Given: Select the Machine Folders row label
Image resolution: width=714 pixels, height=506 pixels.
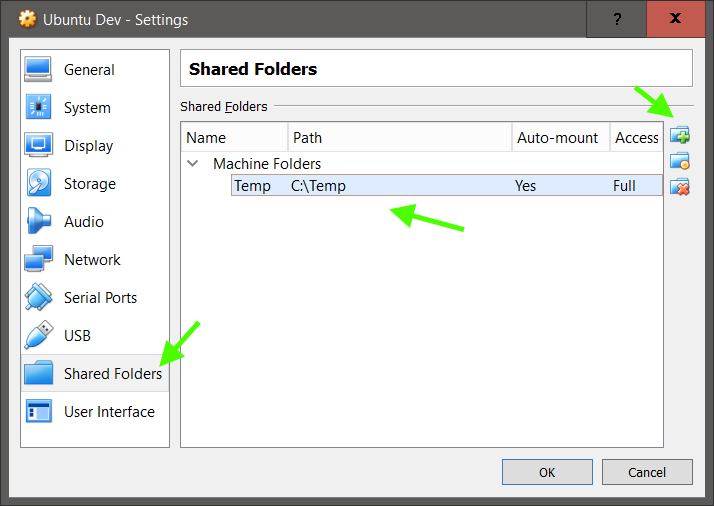Looking at the screenshot, I should point(267,164).
